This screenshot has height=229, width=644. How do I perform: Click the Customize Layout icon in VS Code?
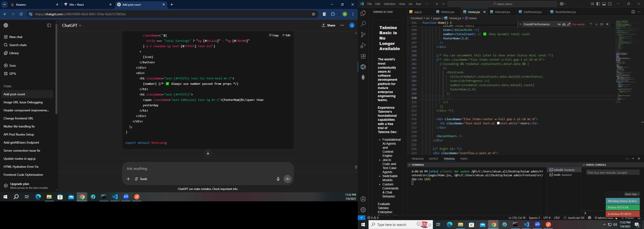coord(592,4)
